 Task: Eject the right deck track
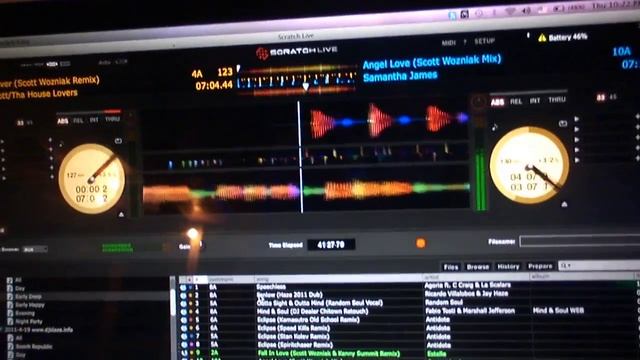point(564,204)
